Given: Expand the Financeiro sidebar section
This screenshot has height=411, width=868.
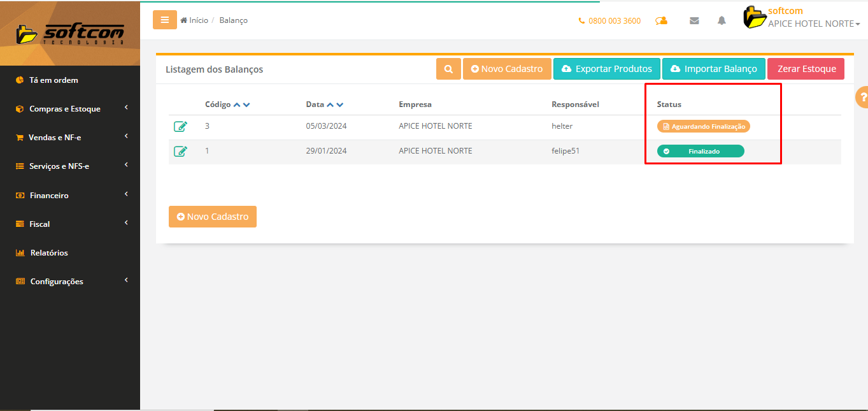Looking at the screenshot, I should click(x=49, y=196).
